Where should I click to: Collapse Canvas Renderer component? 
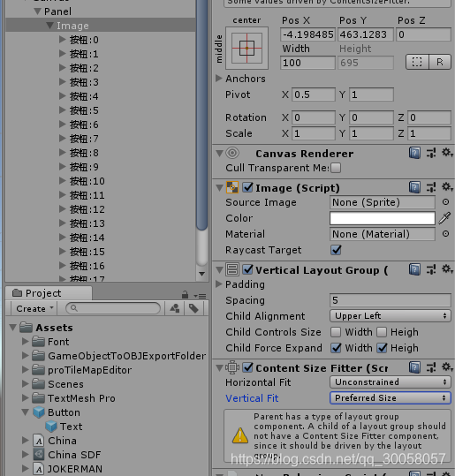click(219, 154)
